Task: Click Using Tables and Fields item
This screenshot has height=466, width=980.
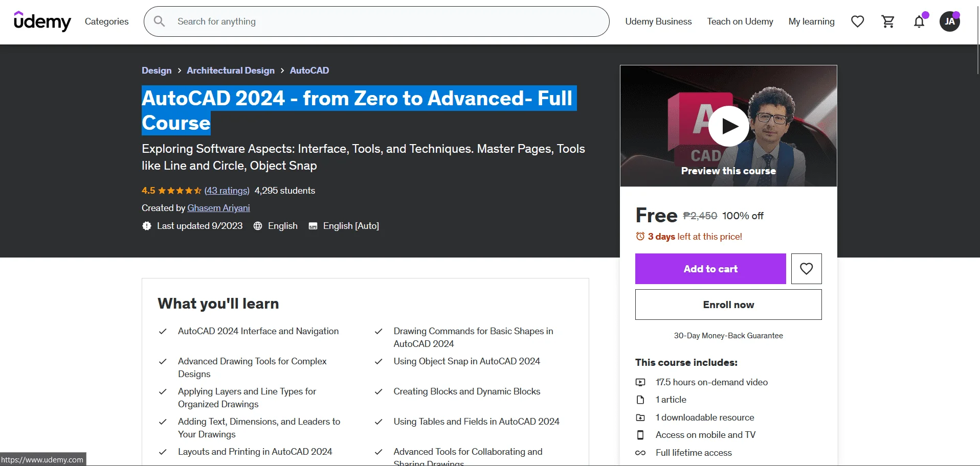Action: [x=476, y=422]
